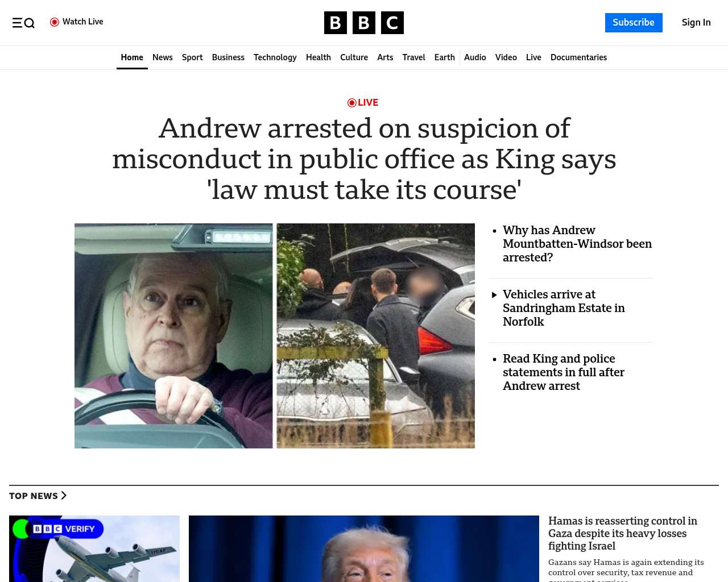
Task: Open the hamburger menu and search icon
Action: 23,23
